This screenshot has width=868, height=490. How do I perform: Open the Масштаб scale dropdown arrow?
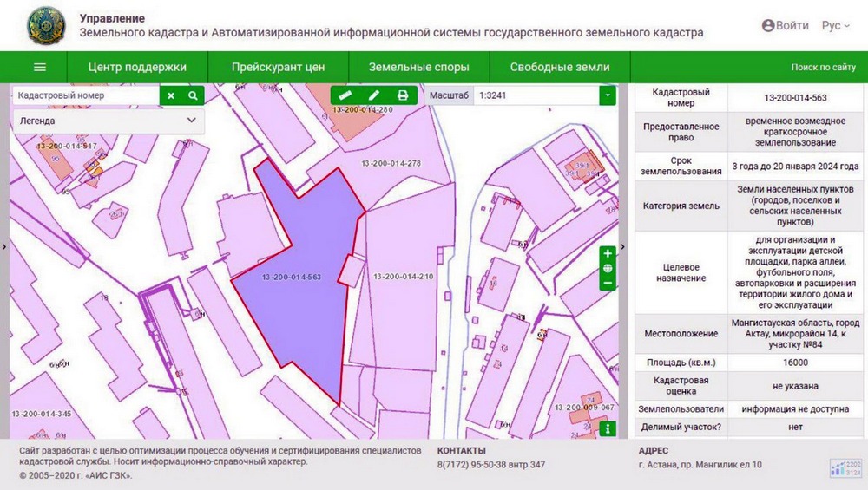(x=608, y=95)
